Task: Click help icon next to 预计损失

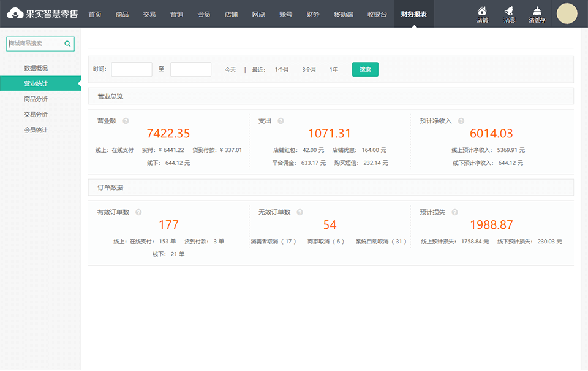Action: (x=454, y=212)
